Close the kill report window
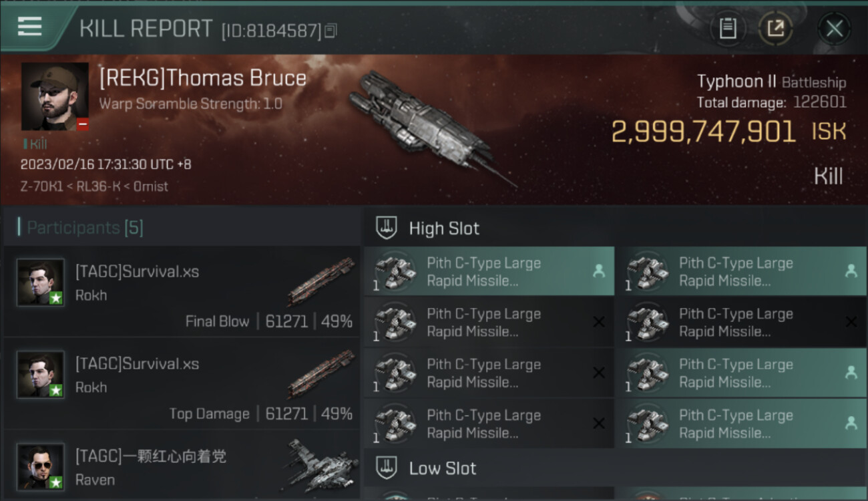 click(834, 29)
